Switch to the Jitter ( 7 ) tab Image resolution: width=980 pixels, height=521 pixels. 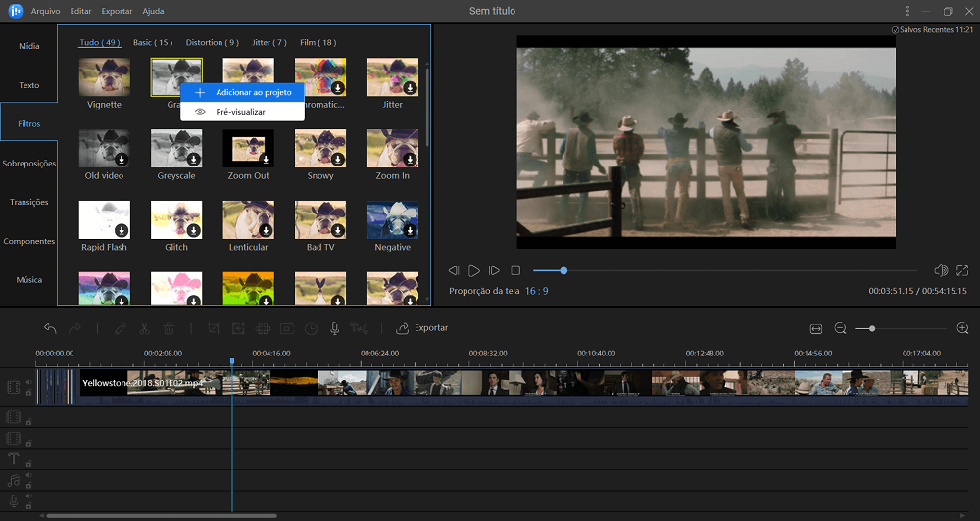click(269, 42)
